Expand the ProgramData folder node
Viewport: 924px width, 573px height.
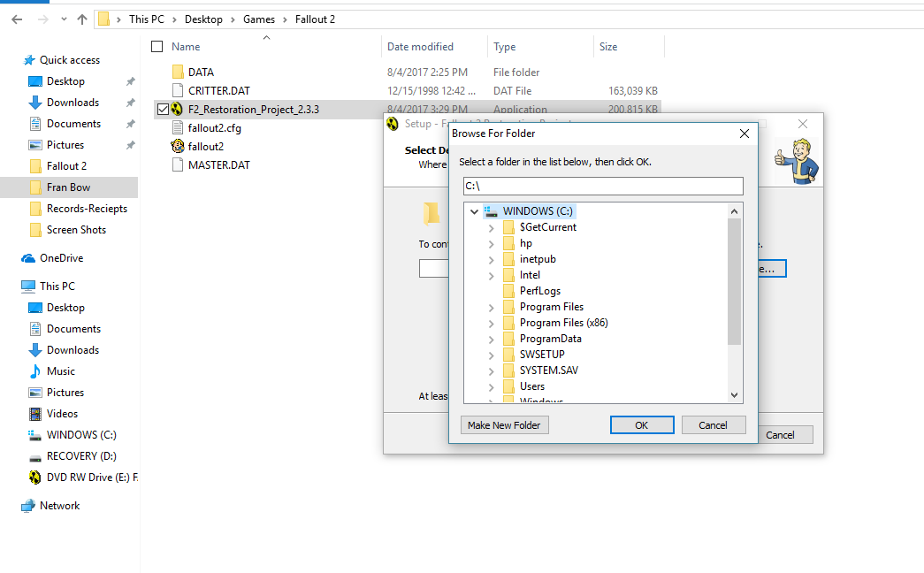tap(491, 339)
